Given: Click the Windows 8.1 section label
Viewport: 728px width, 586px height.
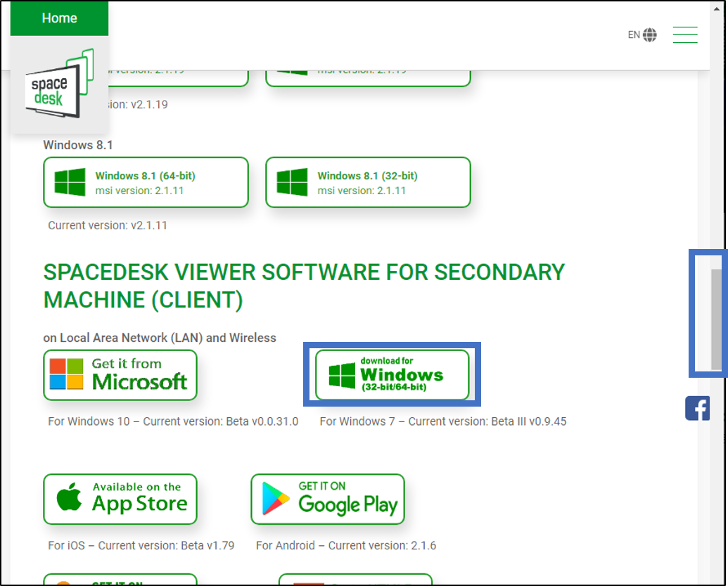Looking at the screenshot, I should point(78,145).
